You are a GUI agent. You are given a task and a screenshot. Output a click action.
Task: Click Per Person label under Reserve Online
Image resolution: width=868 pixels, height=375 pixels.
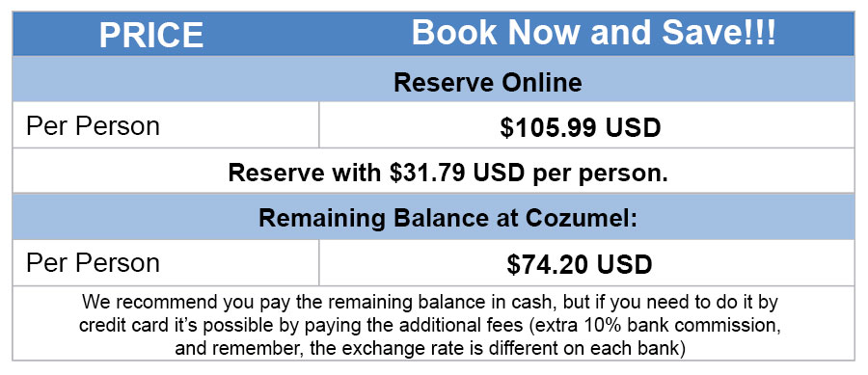(93, 125)
